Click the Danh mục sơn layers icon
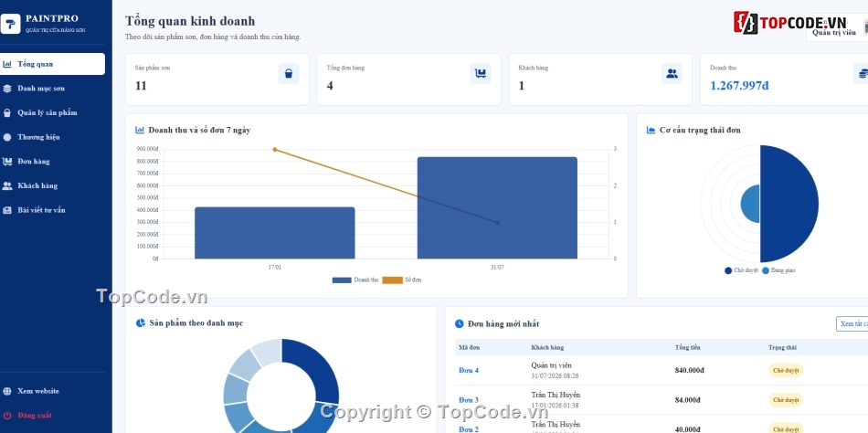 pyautogui.click(x=6, y=89)
